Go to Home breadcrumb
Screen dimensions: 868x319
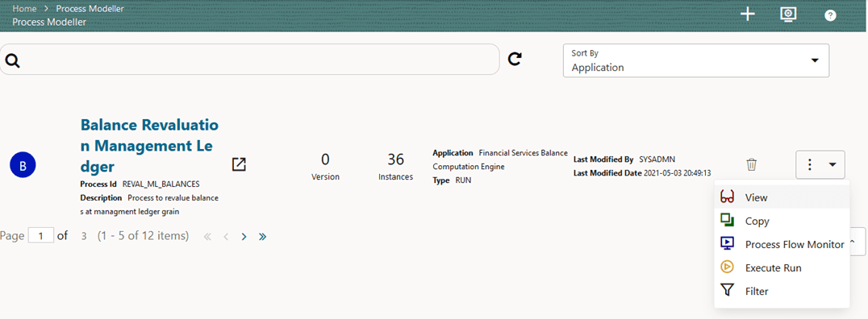[23, 9]
